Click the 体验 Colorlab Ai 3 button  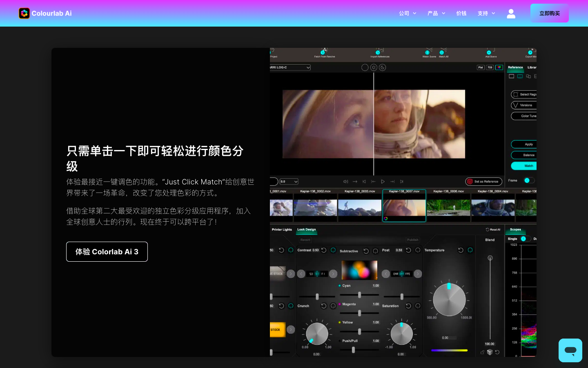[107, 252]
